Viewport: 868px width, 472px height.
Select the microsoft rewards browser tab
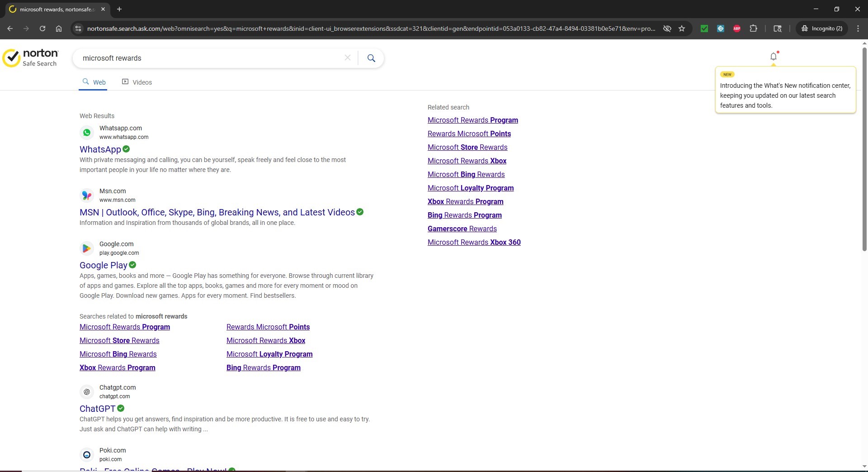point(57,9)
